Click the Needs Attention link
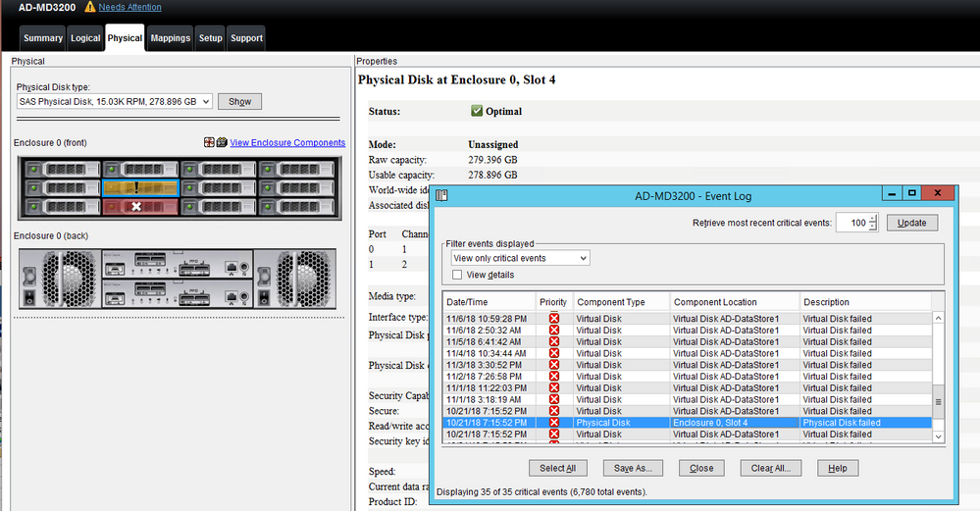Screen dimensions: 980x511 [130, 7]
